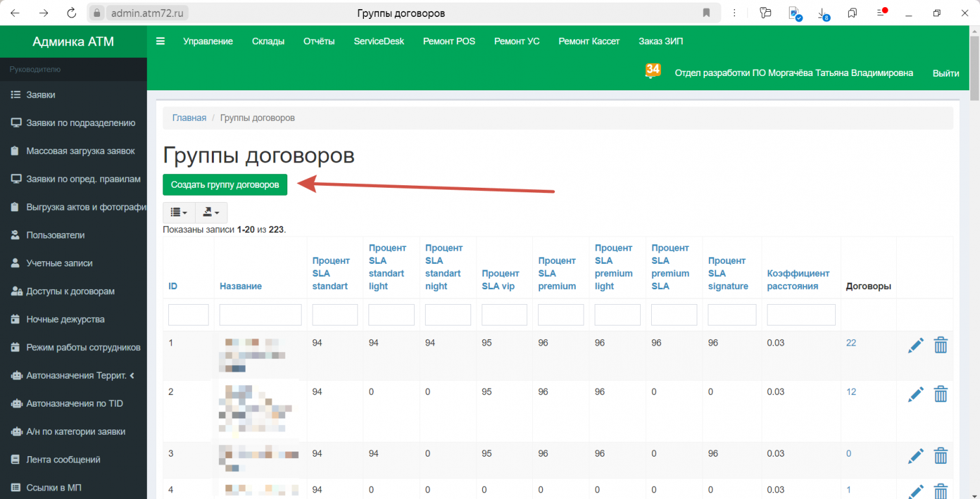Image resolution: width=980 pixels, height=499 pixels.
Task: Click the browser reload icon
Action: click(71, 13)
